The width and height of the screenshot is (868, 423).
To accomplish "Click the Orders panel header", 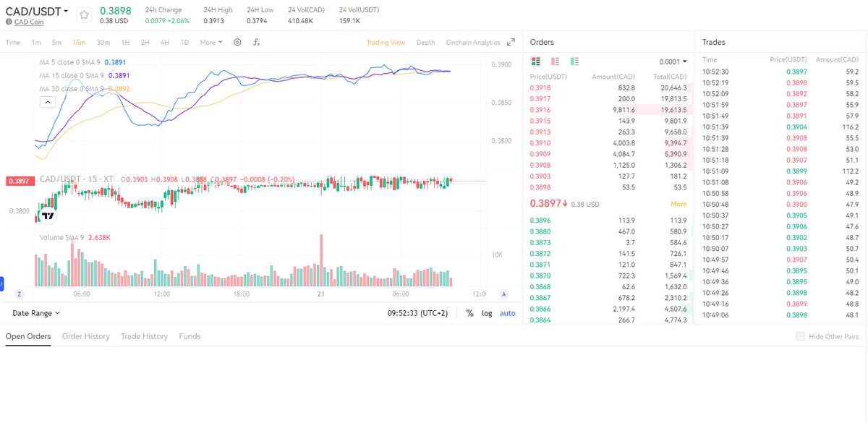I will click(542, 42).
